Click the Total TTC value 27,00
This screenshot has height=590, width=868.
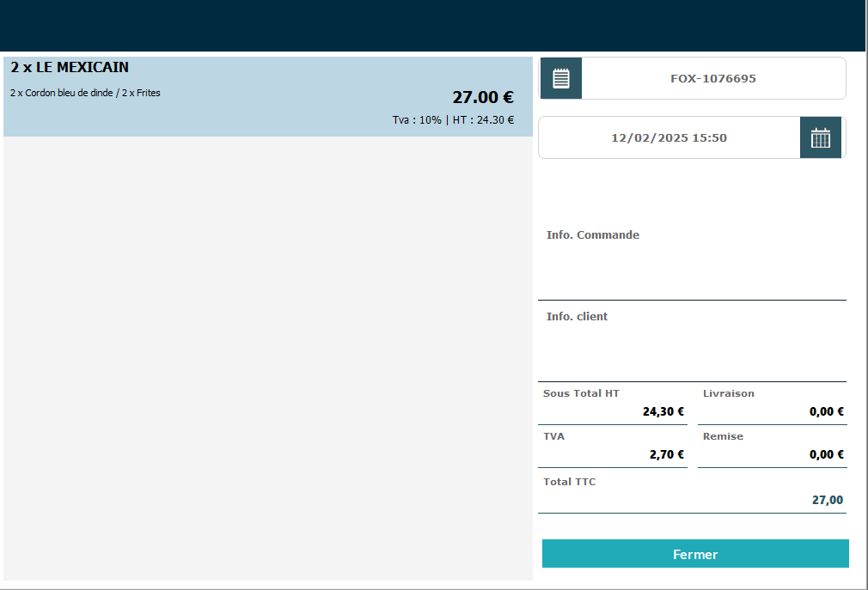pos(827,500)
